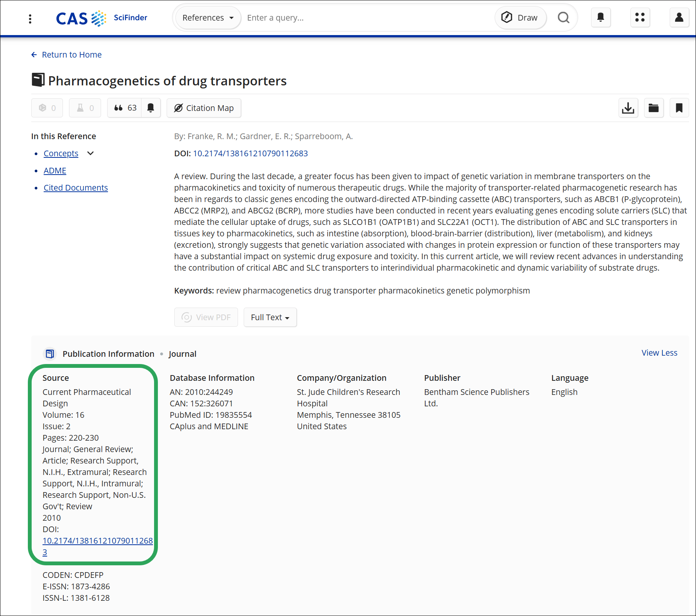Open the Citation Map

click(204, 108)
